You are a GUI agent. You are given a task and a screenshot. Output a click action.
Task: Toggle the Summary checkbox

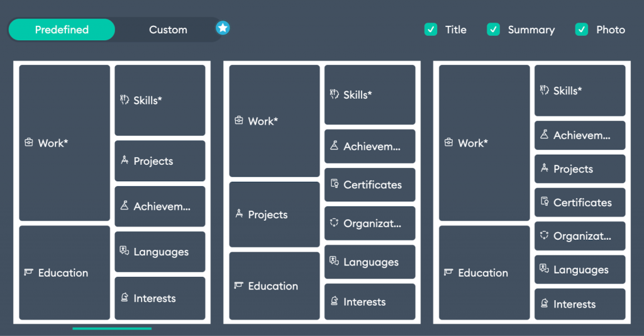494,30
